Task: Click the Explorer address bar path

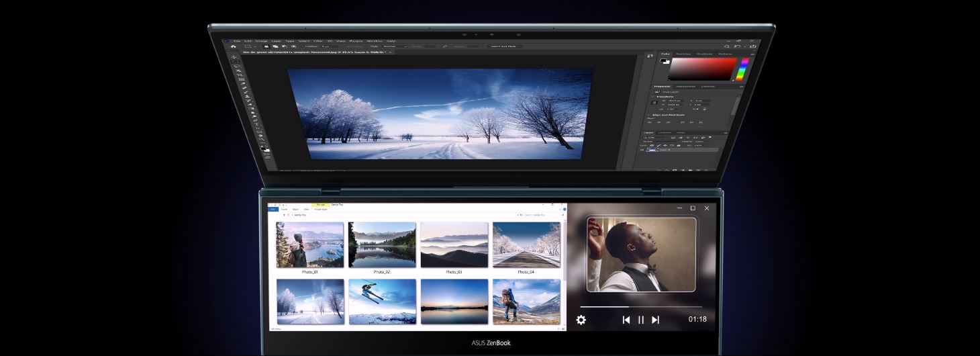Action: click(300, 215)
